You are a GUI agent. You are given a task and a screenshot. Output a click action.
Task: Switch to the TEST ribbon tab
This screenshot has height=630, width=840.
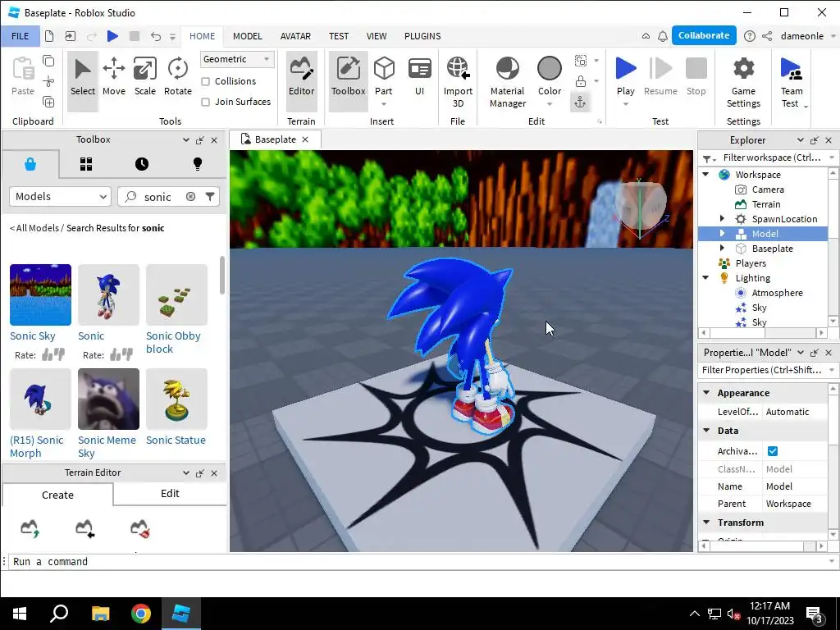tap(339, 36)
